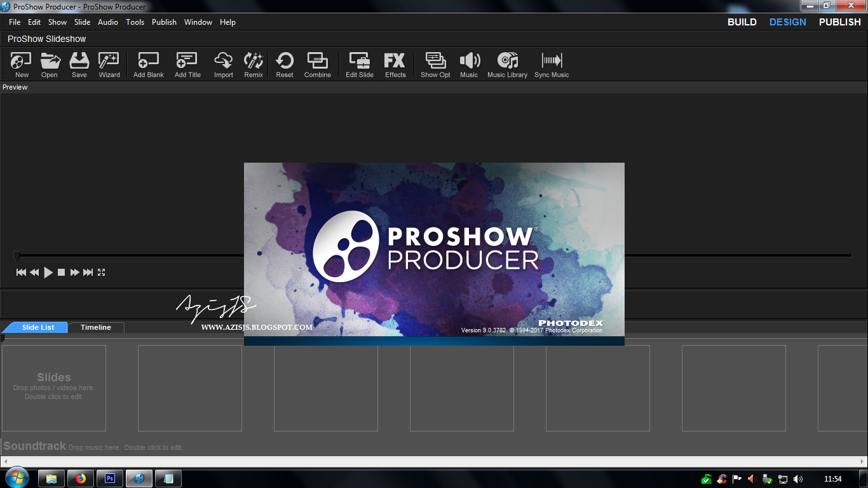868x488 pixels.
Task: Play the slideshow preview
Action: [48, 272]
